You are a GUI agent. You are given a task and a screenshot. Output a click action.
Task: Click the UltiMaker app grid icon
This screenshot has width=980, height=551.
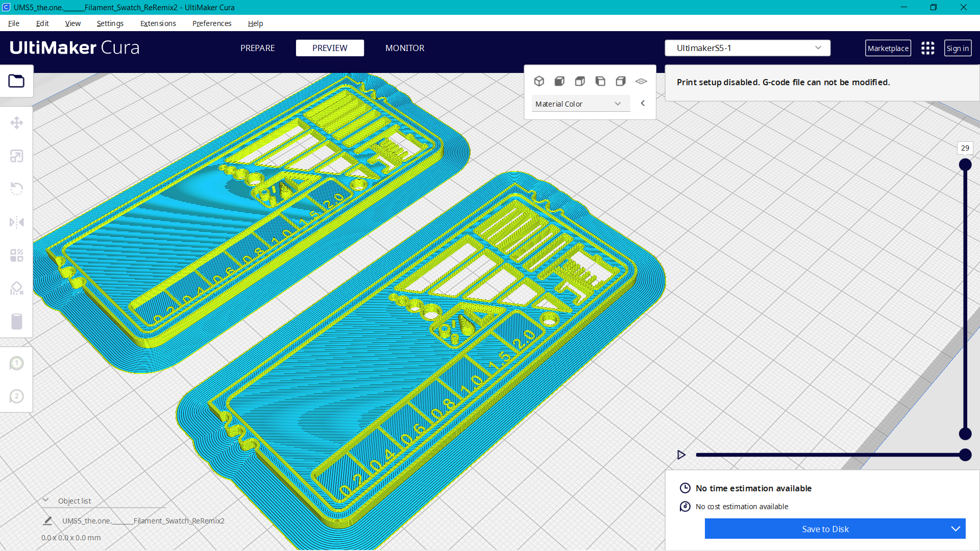(927, 48)
